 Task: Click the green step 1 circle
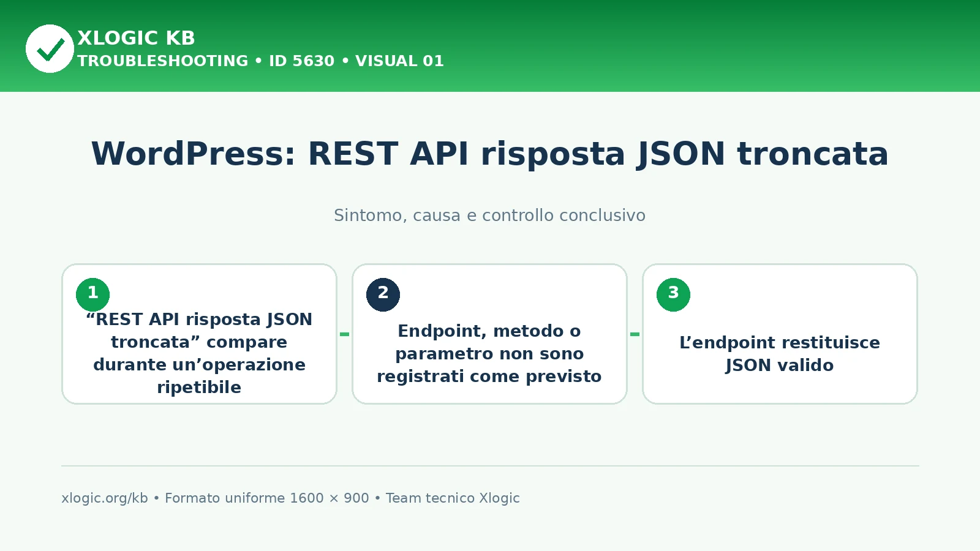92,294
